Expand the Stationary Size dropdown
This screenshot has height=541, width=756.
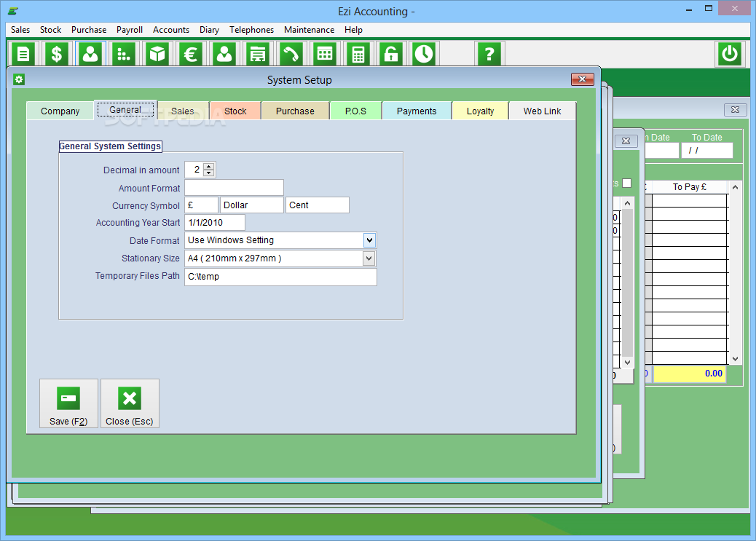[x=369, y=258]
